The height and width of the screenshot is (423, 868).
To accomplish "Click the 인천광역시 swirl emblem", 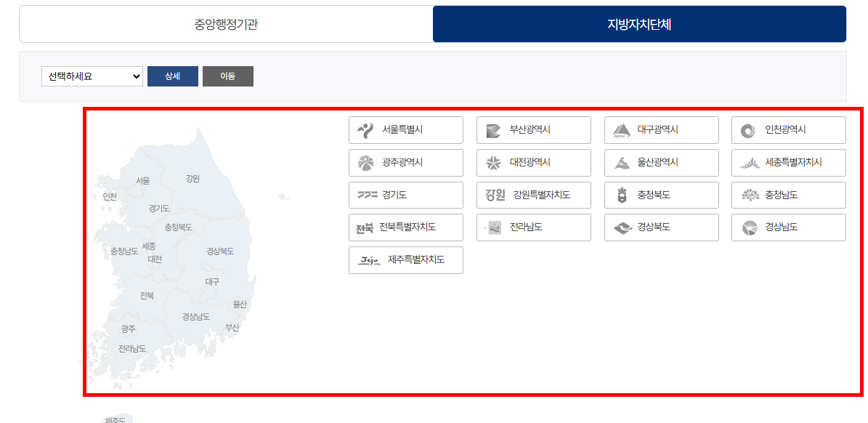I will point(789,129).
